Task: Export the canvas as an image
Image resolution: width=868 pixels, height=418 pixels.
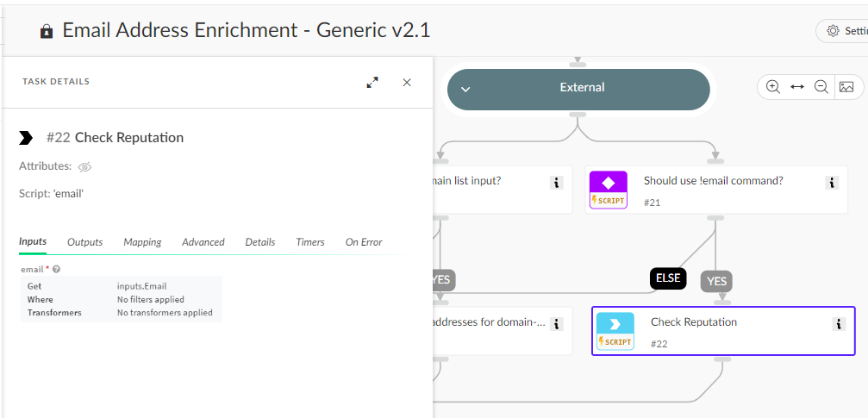Action: click(x=846, y=87)
